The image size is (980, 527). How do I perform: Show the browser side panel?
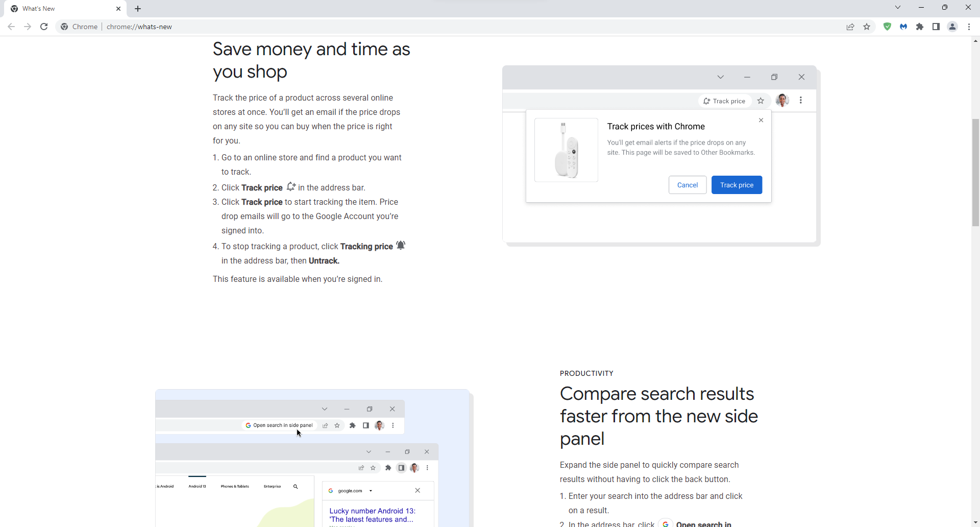pyautogui.click(x=936, y=27)
